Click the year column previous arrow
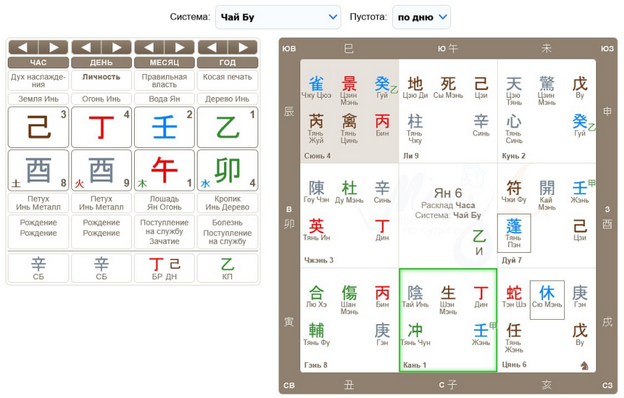The height and width of the screenshot is (398, 624). [213, 47]
